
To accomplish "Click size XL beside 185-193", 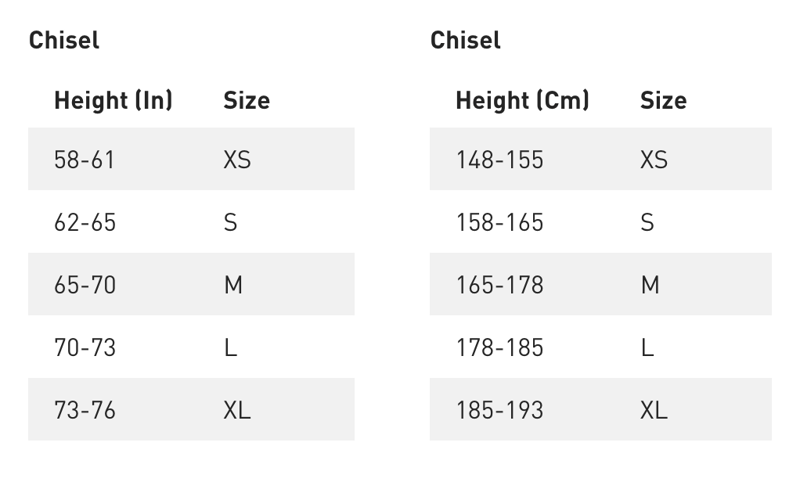I will [653, 410].
